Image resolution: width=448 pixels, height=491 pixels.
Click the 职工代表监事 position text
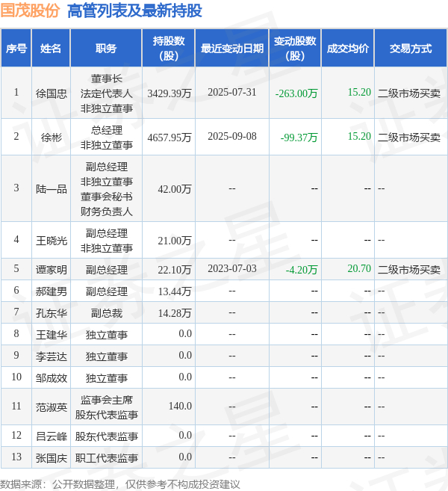(x=106, y=458)
